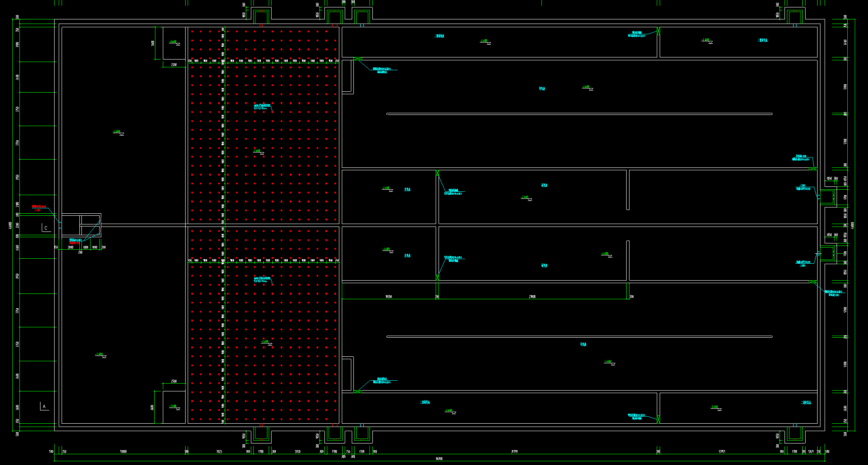Select the lower long horizontal baffle wall
868x465 pixels.
coord(579,336)
